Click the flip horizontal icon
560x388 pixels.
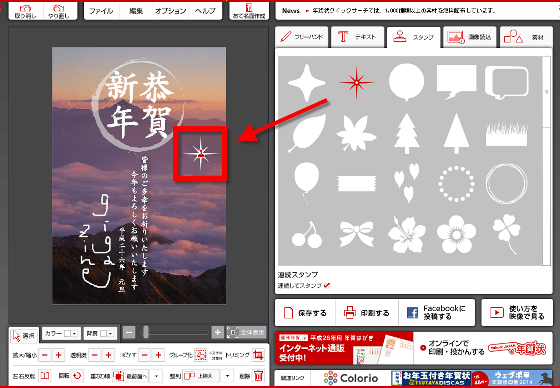[x=45, y=375]
